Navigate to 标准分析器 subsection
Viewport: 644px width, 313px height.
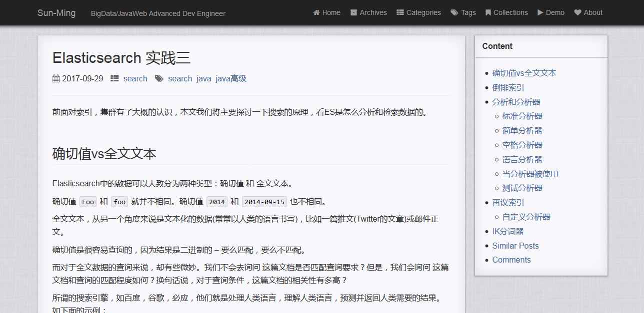[x=522, y=116]
